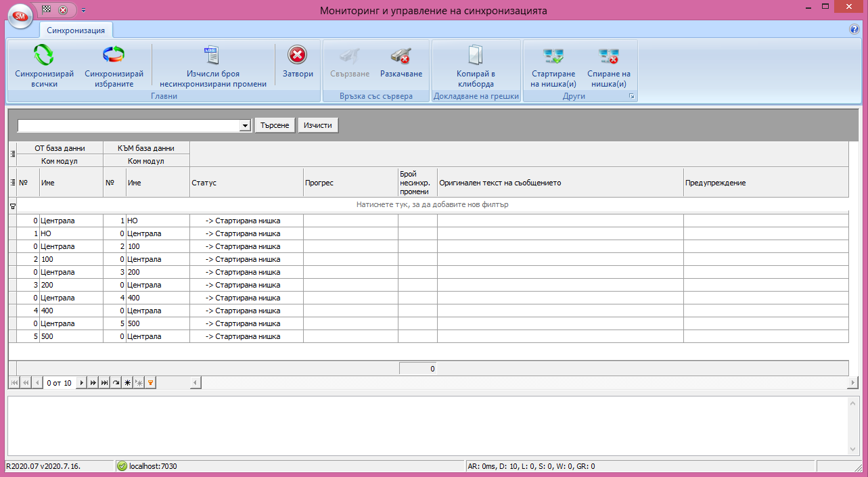Go to last record in grid navigator
The width and height of the screenshot is (868, 477).
point(104,383)
